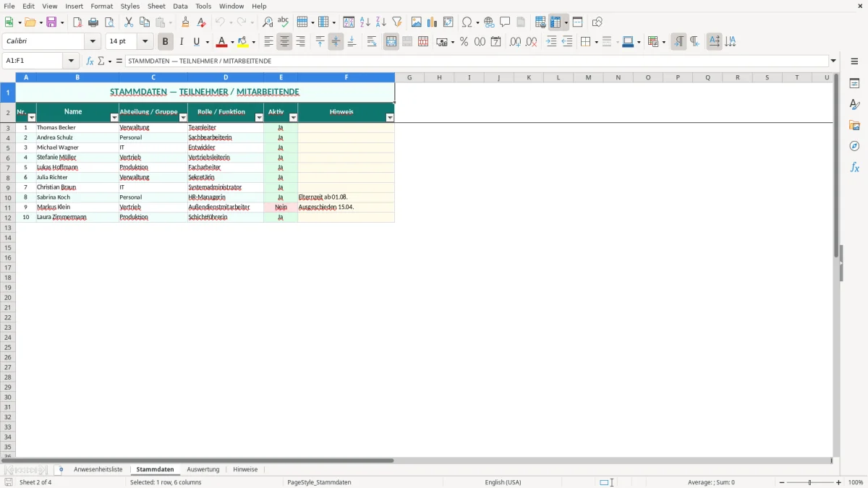Image resolution: width=868 pixels, height=488 pixels.
Task: Toggle Center Horizontally alignment
Action: (x=284, y=42)
